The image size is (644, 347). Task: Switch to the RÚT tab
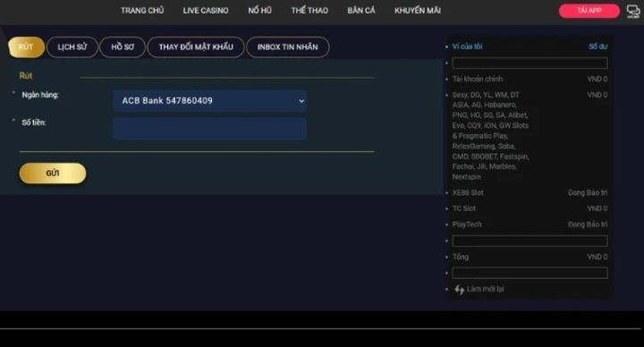pos(26,47)
